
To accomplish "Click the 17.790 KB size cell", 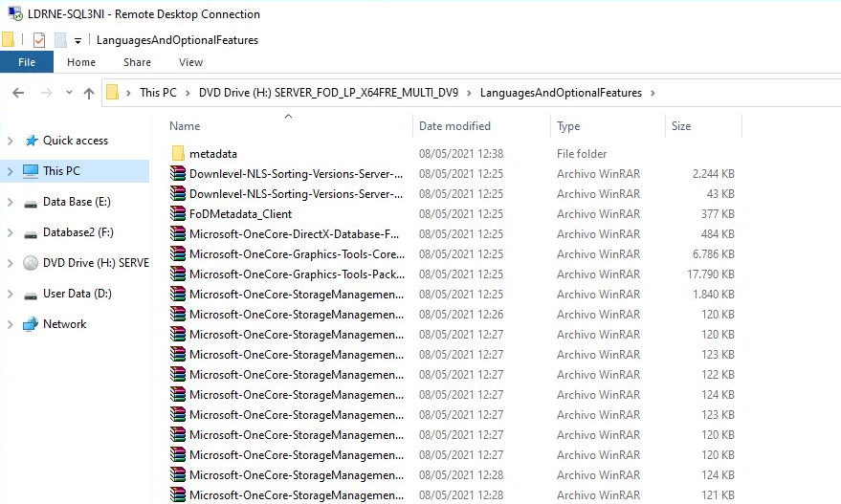I will tap(711, 274).
